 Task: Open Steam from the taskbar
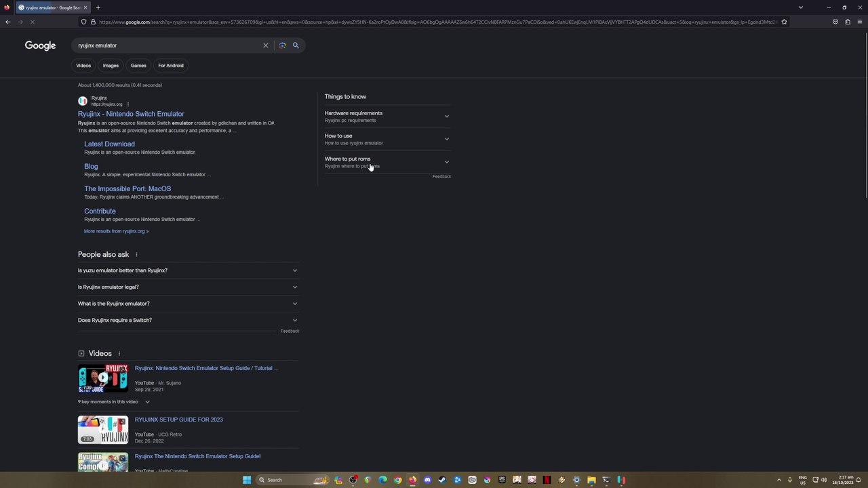pos(442,480)
